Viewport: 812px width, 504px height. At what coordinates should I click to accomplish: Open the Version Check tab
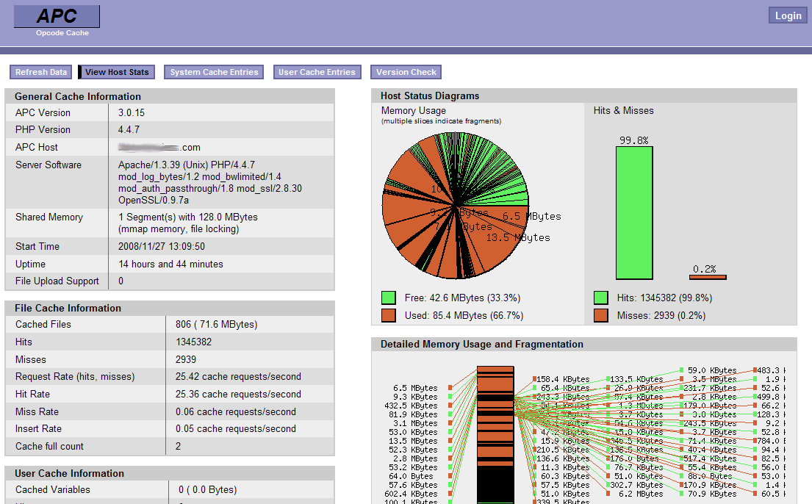coord(406,72)
